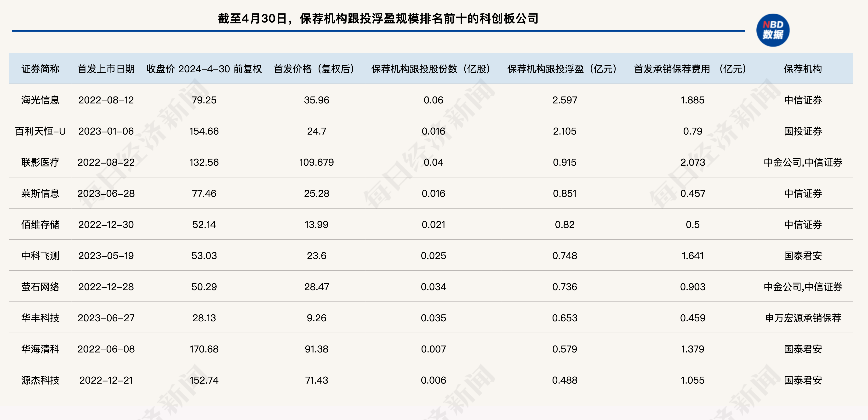Click 中金公司,中信证券 in 萤石网络 row
868x420 pixels.
(803, 287)
